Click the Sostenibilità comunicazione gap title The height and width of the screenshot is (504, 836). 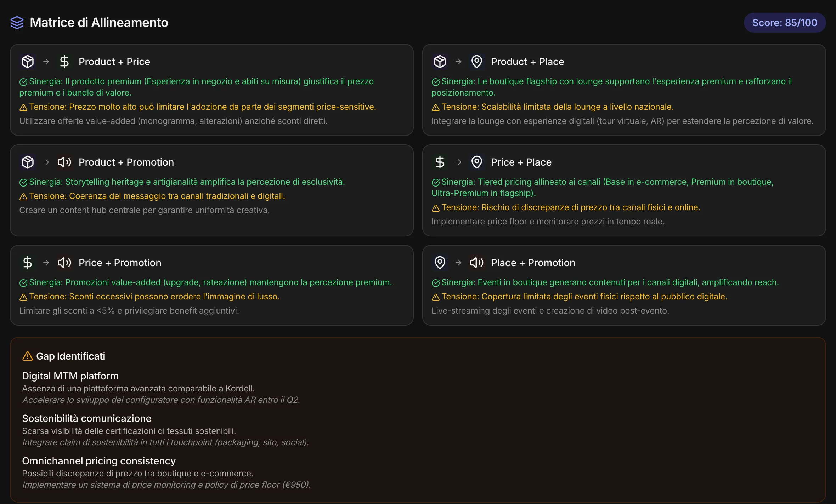(x=86, y=418)
